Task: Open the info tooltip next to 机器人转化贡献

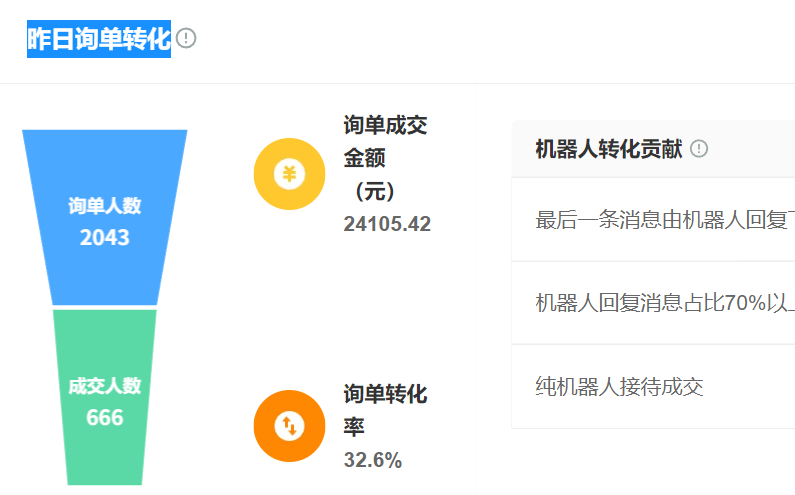Action: (x=699, y=149)
